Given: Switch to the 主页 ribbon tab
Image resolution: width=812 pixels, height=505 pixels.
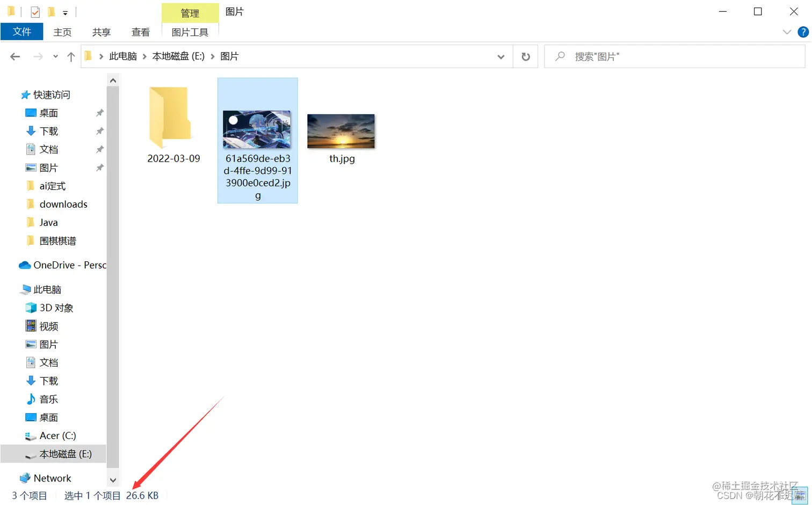Looking at the screenshot, I should click(62, 32).
